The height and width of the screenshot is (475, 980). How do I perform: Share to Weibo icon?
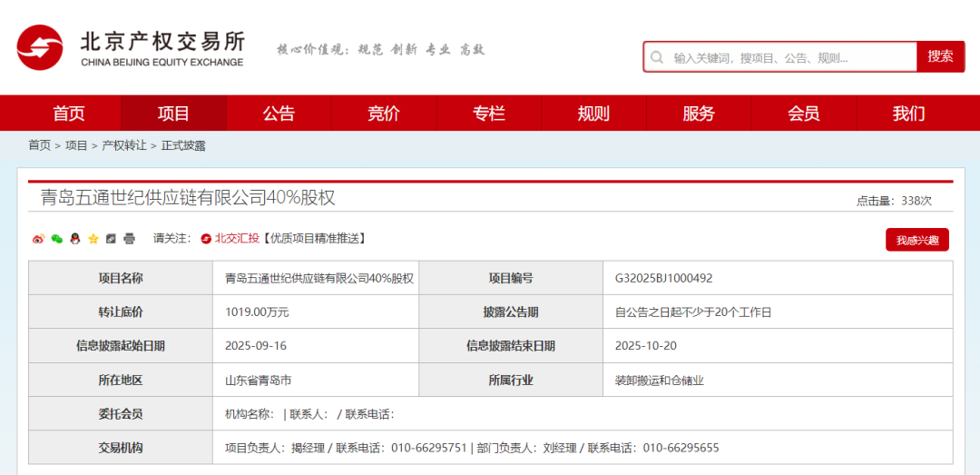pyautogui.click(x=38, y=239)
